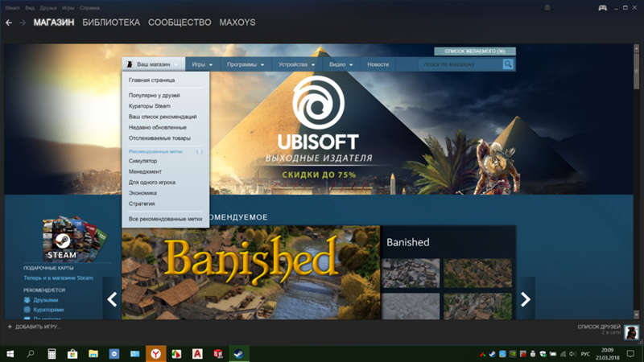Viewport: 644px width, 362px height.
Task: Click the РУС language indicator
Action: click(585, 354)
